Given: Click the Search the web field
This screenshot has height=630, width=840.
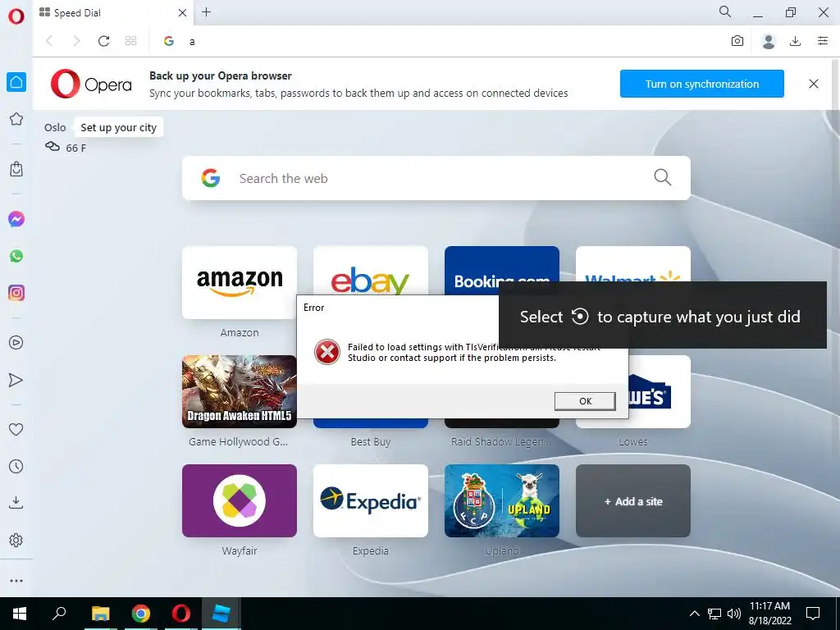Looking at the screenshot, I should pyautogui.click(x=436, y=178).
